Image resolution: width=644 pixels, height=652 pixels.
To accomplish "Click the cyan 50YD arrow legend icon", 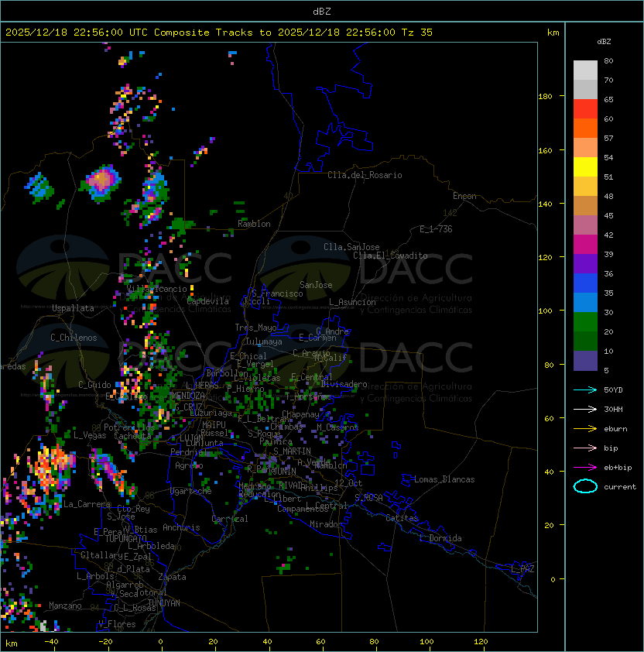I will [585, 389].
